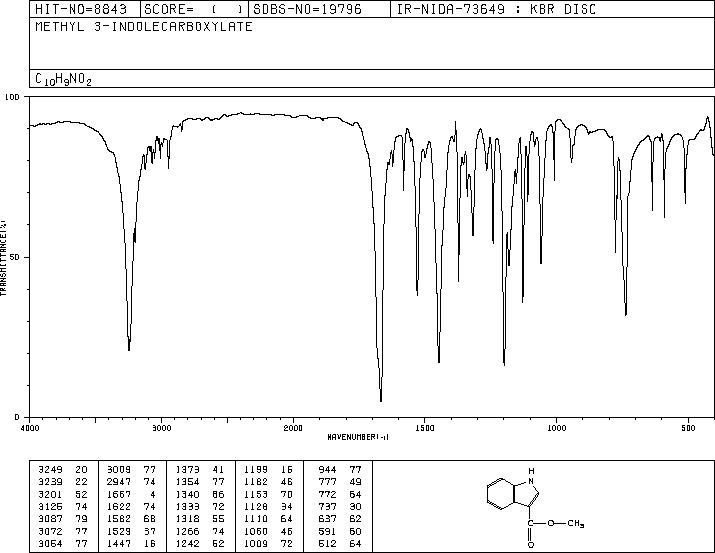715x553 pixels.
Task: Select the 1266 peak table entry
Action: tap(200, 532)
